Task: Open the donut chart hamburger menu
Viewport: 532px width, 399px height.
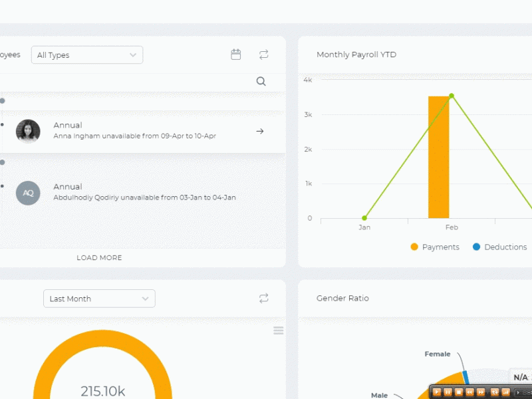Action: click(x=279, y=331)
